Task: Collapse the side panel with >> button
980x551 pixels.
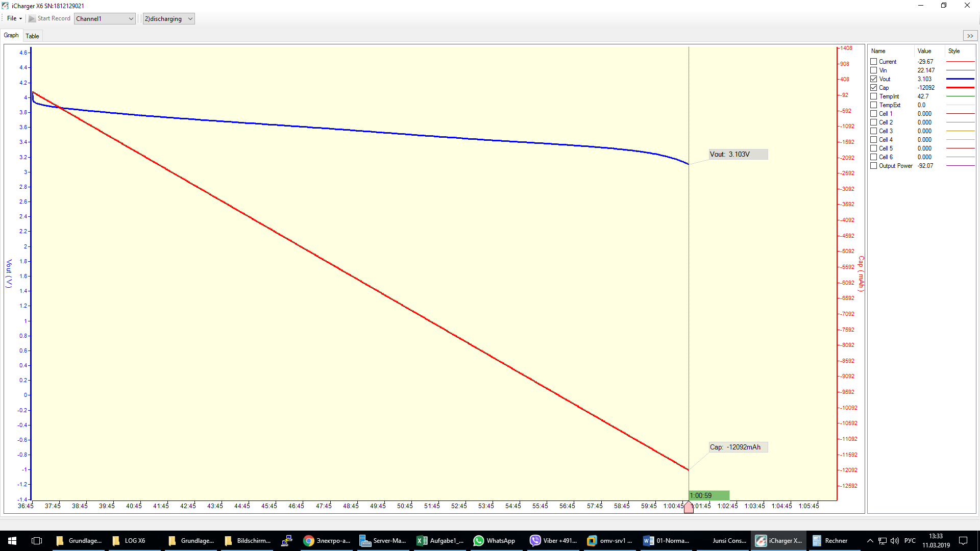Action: 970,36
